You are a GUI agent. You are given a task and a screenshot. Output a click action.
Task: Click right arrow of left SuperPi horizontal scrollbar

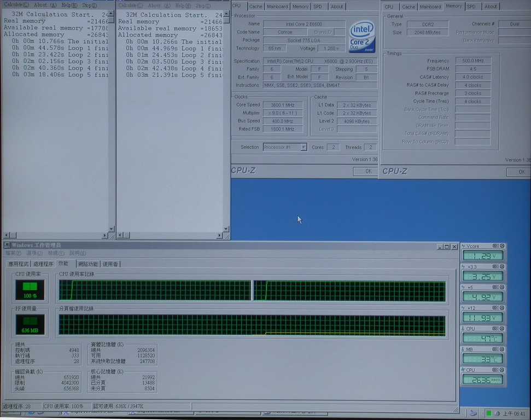tap(104, 235)
